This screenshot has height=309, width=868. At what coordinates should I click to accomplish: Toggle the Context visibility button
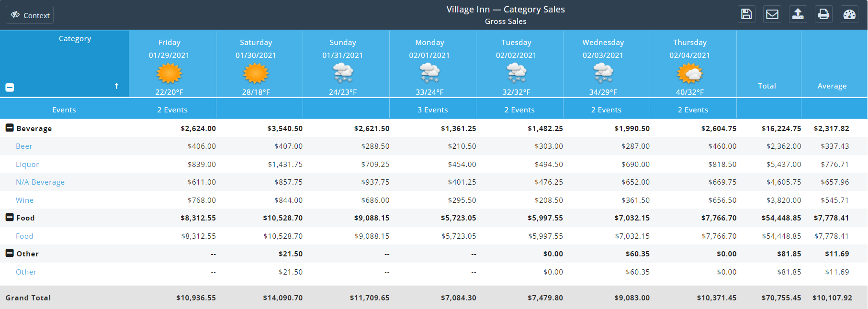[30, 15]
